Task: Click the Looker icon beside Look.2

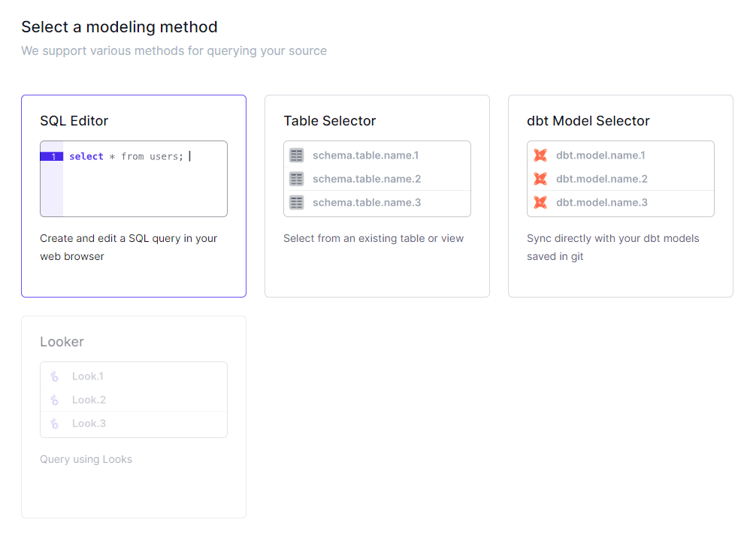Action: pyautogui.click(x=54, y=400)
